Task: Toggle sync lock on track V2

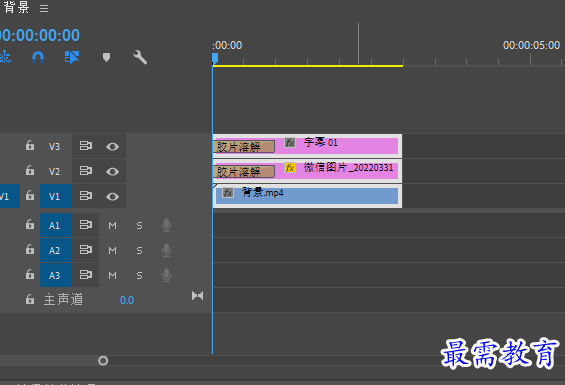Action: coord(86,171)
